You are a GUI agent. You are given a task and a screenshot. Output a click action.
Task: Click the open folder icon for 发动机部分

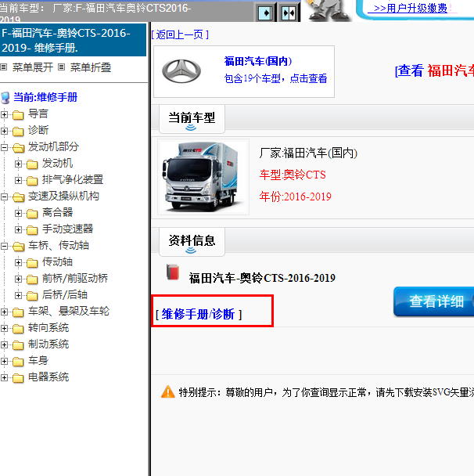click(19, 147)
